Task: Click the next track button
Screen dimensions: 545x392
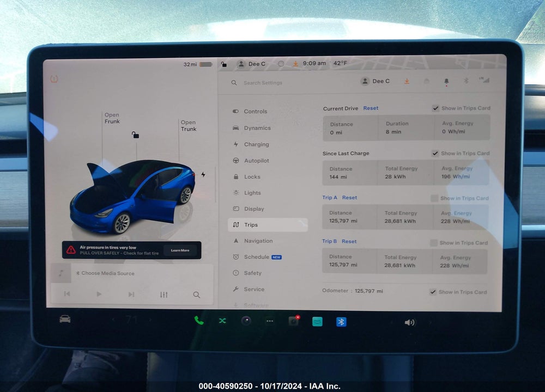Action: click(131, 295)
